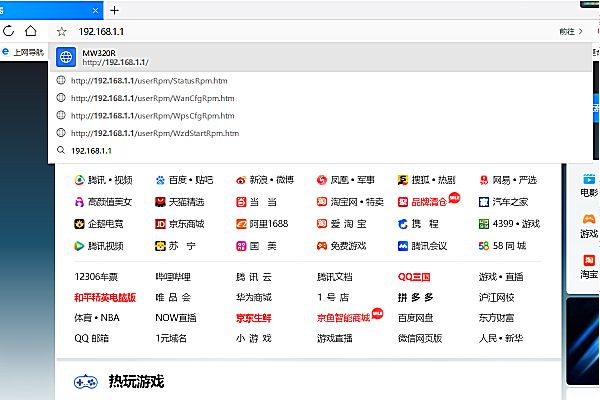This screenshot has width=600, height=400.
Task: Close the current browser tab
Action: point(95,11)
